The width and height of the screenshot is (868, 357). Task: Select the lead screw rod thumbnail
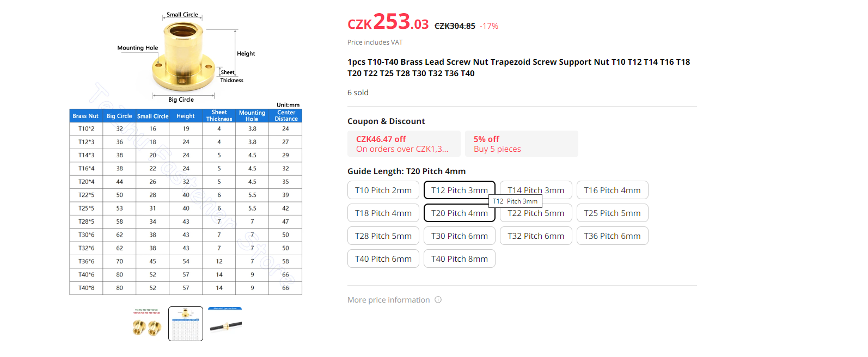click(x=225, y=324)
